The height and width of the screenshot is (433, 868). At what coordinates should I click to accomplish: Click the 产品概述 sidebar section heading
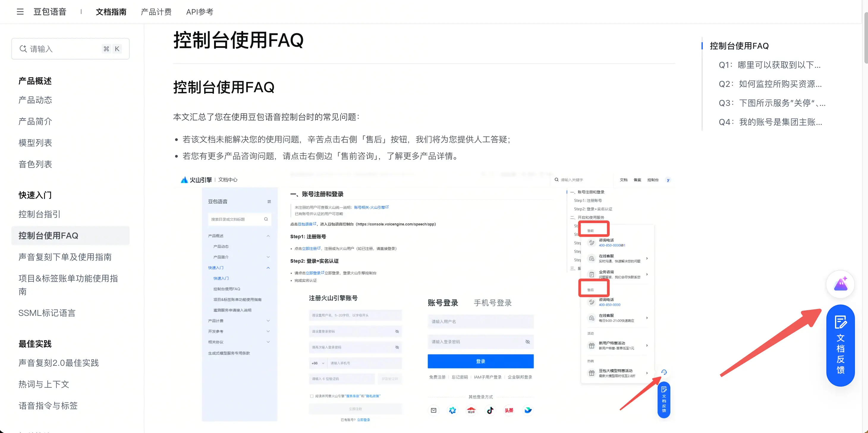(35, 81)
